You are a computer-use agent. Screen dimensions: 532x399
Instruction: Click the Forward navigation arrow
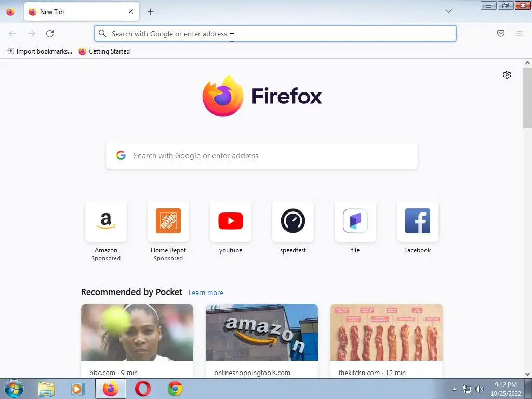pyautogui.click(x=31, y=34)
